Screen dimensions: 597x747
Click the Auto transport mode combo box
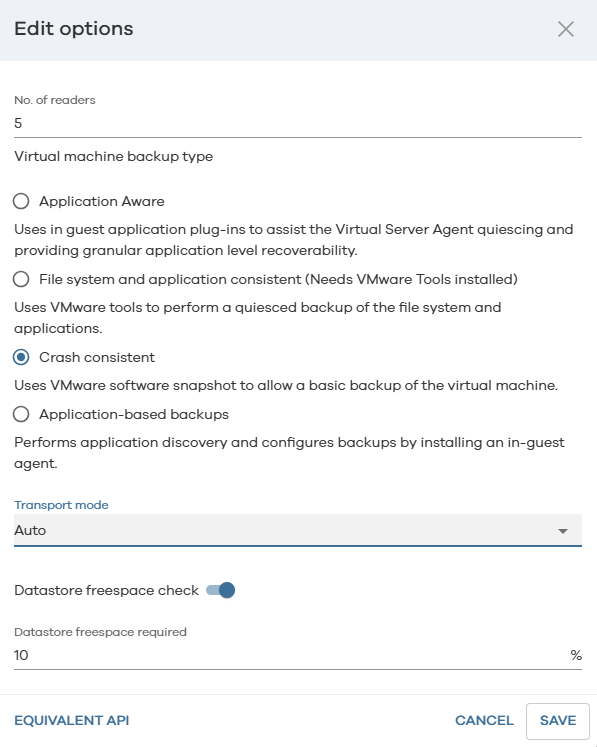298,530
